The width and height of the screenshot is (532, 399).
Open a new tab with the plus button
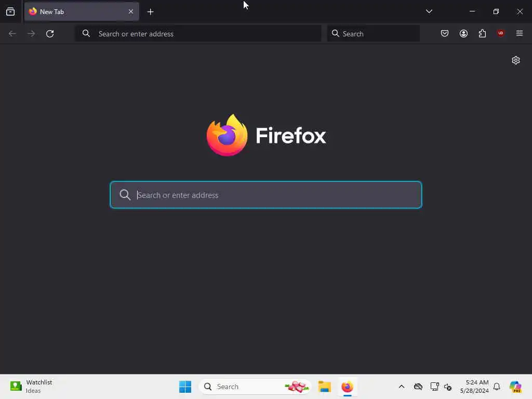click(150, 12)
